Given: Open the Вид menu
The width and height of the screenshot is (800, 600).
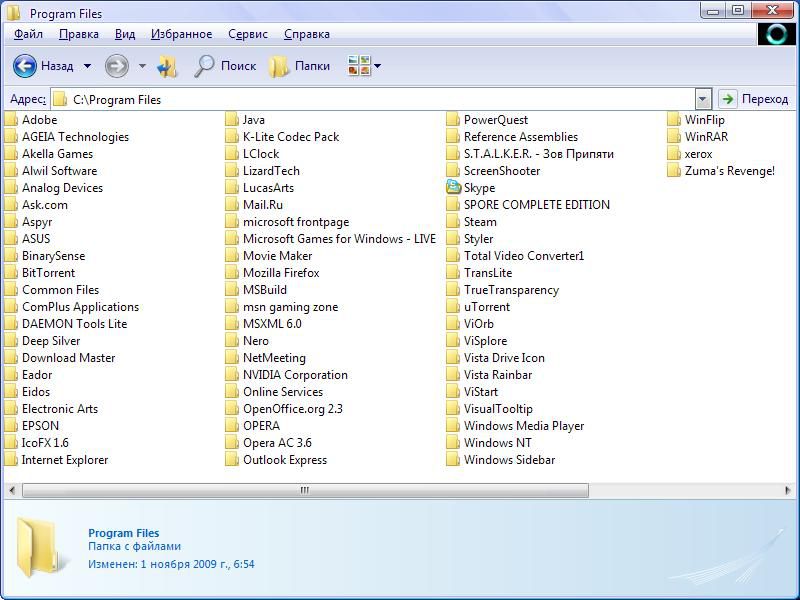Looking at the screenshot, I should [x=124, y=34].
